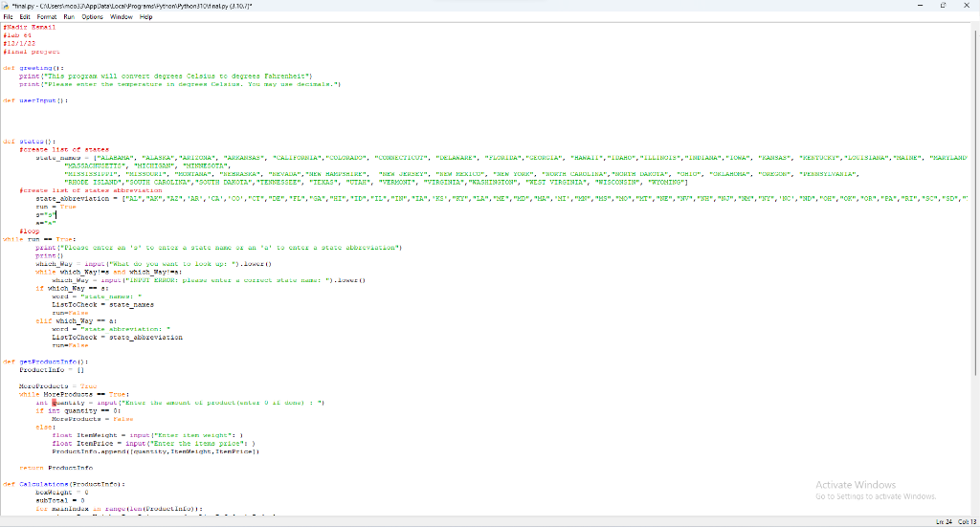Image resolution: width=980 pixels, height=527 pixels.
Task: Click the 'elif which_Way == a:' line
Action: tap(77, 321)
